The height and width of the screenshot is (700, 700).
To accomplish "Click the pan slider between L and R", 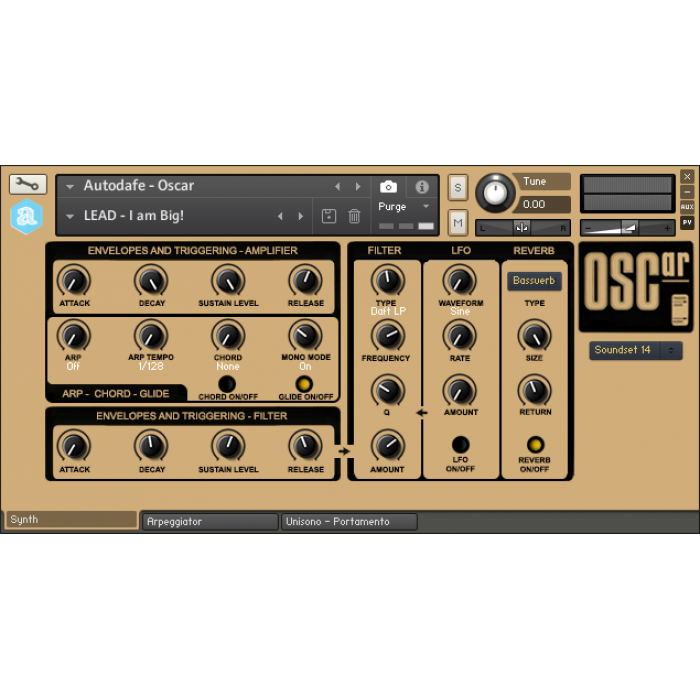I will point(522,228).
